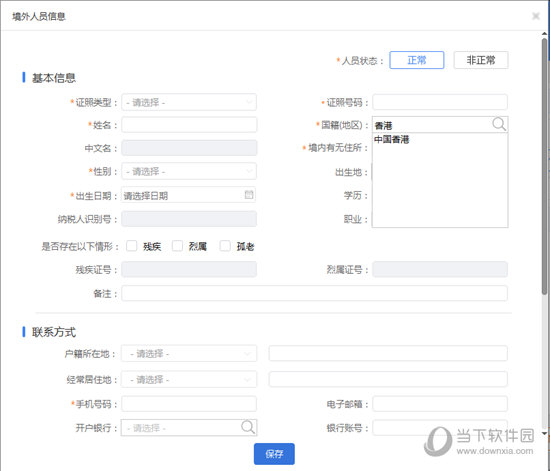Screen dimensions: 550x471
Task: Click the scrollbar down arrow
Action: (x=544, y=434)
